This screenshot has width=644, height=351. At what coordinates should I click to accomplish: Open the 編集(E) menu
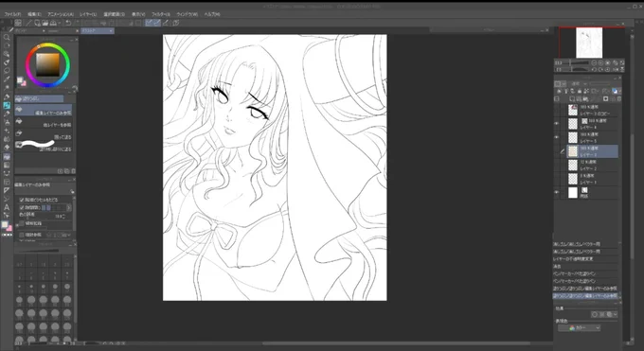pos(34,14)
